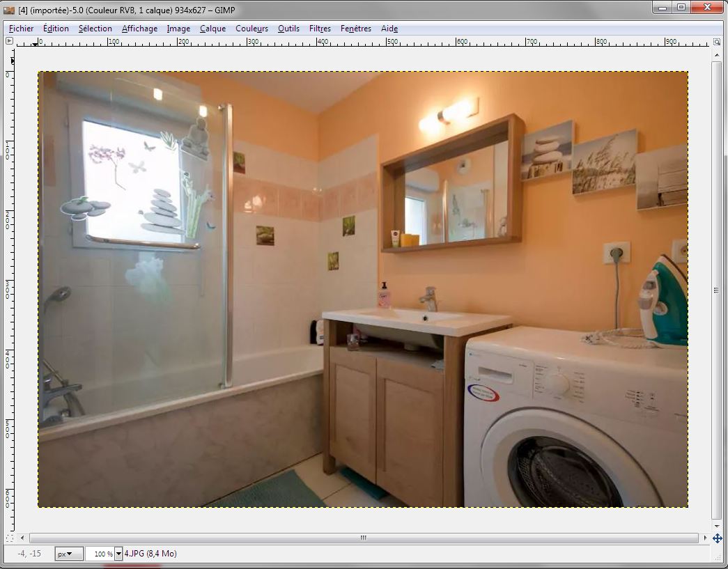Click the vertical scrollbar up arrow
Screen dimensions: 728x569
(717, 54)
